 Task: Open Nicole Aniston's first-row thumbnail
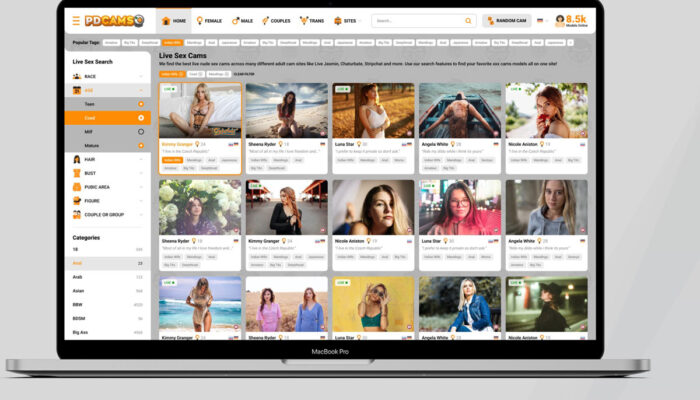(546, 110)
